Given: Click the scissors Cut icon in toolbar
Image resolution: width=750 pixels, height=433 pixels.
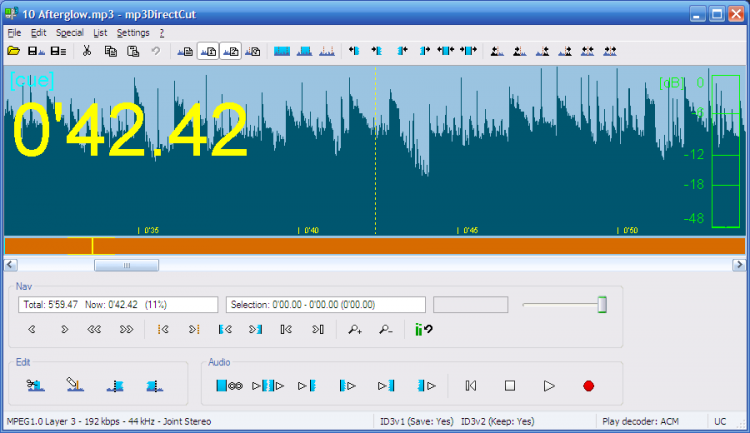Looking at the screenshot, I should tap(87, 50).
